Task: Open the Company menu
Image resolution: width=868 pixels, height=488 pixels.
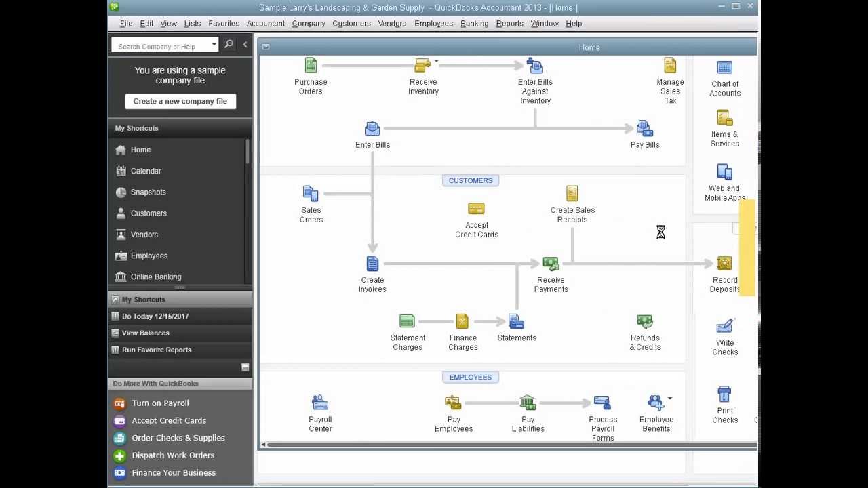Action: (x=309, y=24)
